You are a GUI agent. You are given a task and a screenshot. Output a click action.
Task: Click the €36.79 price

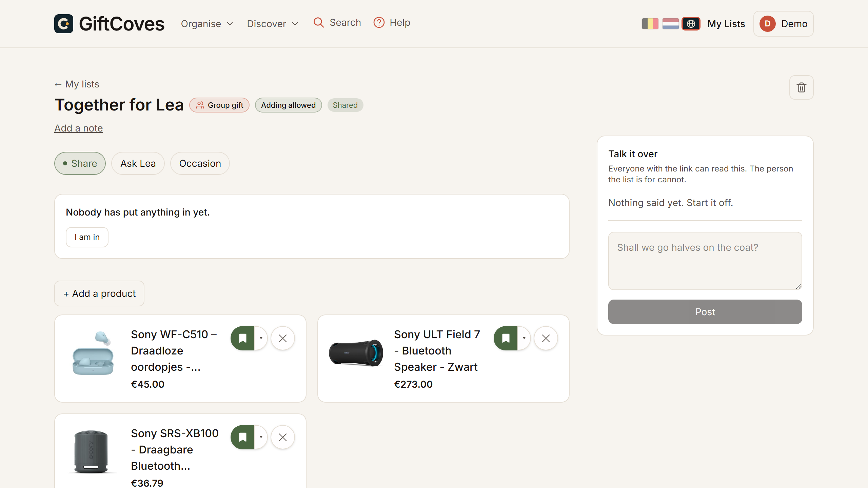click(x=147, y=483)
